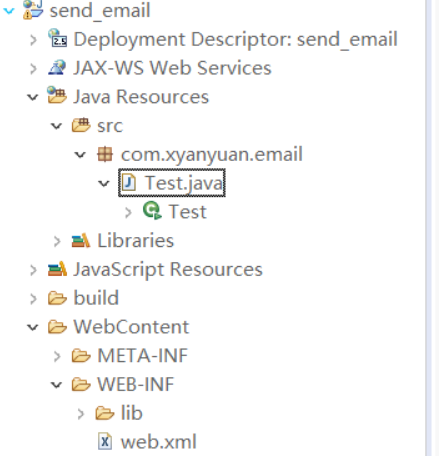The image size is (439, 456).
Task: Click the lib folder icon
Action: (x=105, y=413)
